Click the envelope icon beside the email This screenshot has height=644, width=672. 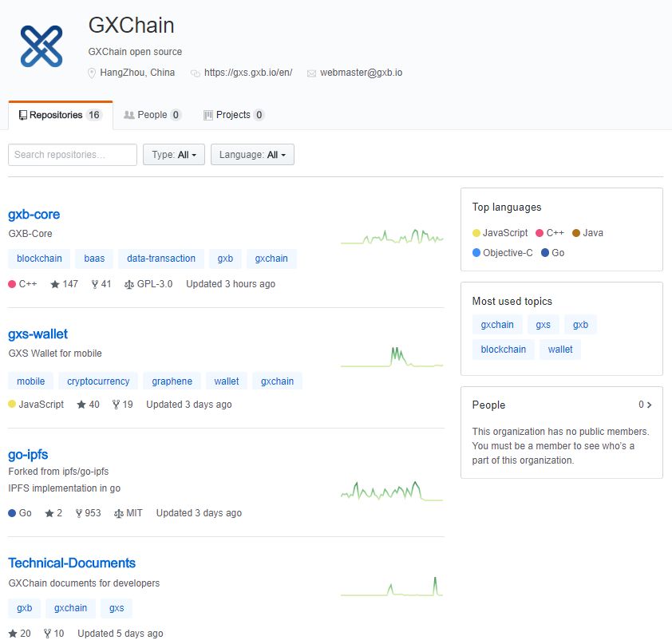pyautogui.click(x=311, y=73)
